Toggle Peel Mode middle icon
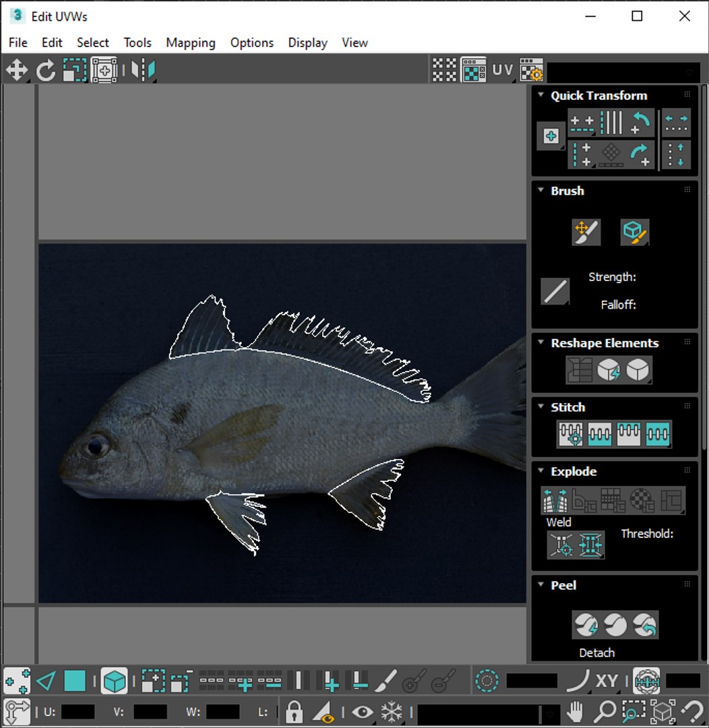This screenshot has width=709, height=728. click(615, 625)
